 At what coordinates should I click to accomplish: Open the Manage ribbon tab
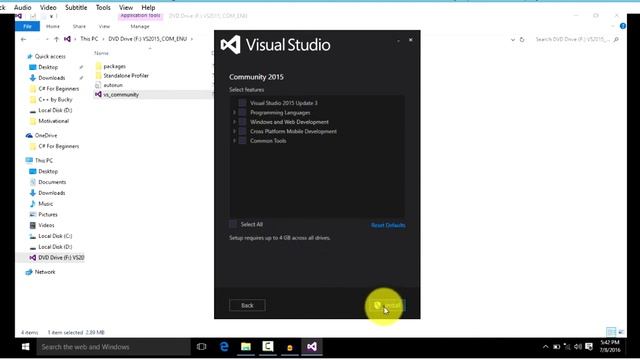[140, 26]
